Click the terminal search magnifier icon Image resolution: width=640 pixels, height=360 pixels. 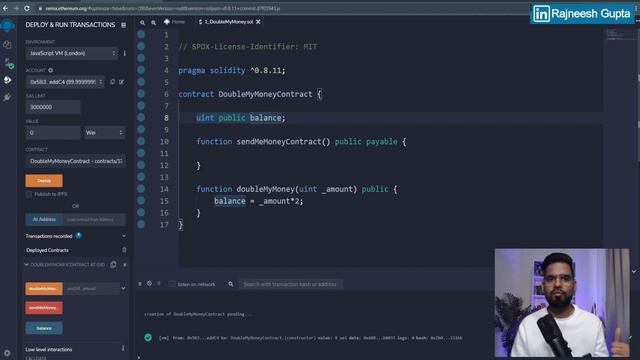pyautogui.click(x=231, y=284)
